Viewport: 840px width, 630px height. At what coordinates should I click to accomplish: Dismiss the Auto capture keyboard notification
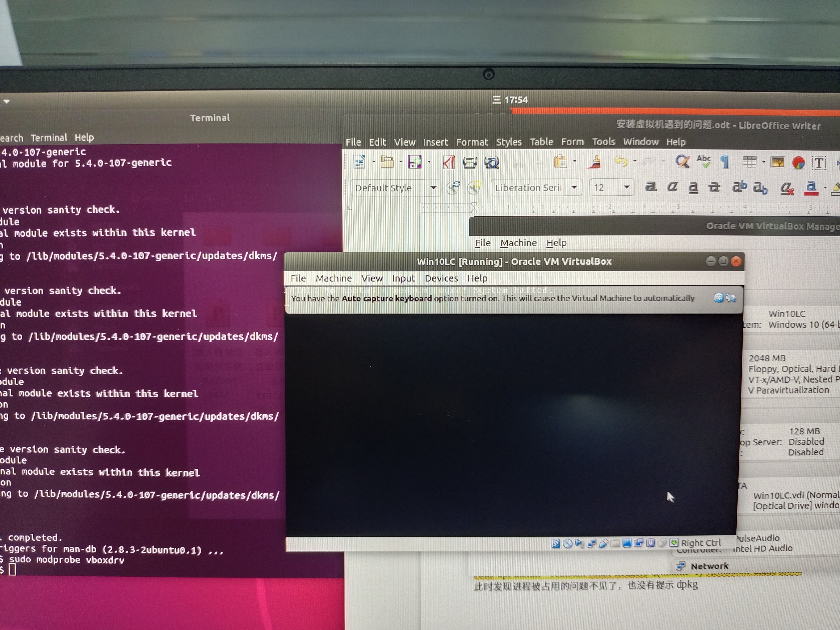[718, 298]
